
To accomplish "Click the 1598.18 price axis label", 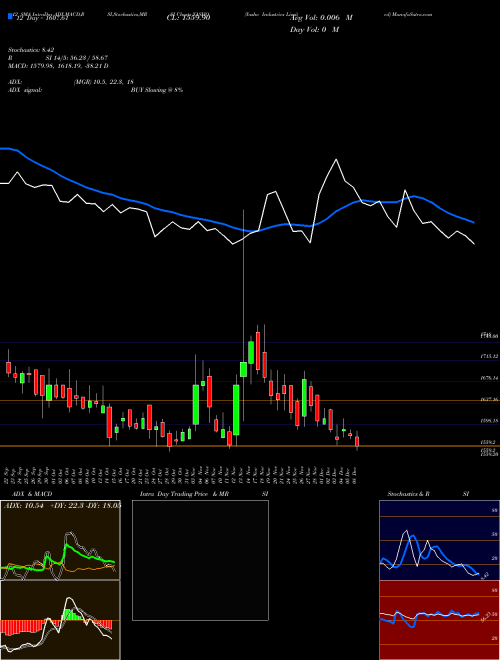I will coord(489,420).
